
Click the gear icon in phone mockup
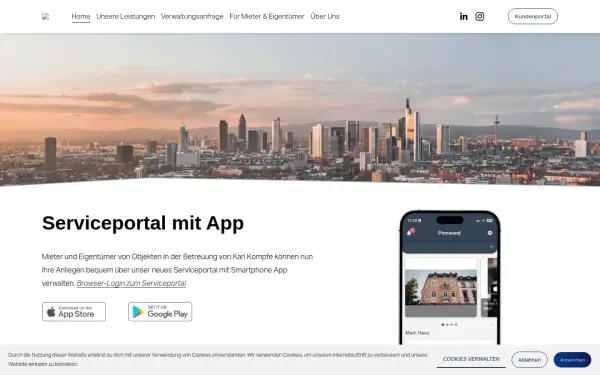(x=490, y=233)
